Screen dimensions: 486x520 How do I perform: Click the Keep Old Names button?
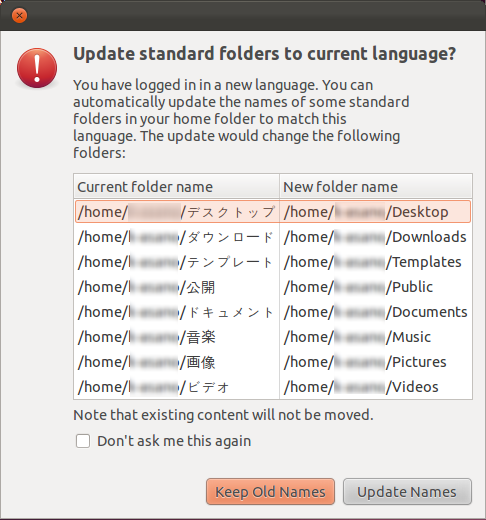click(270, 492)
